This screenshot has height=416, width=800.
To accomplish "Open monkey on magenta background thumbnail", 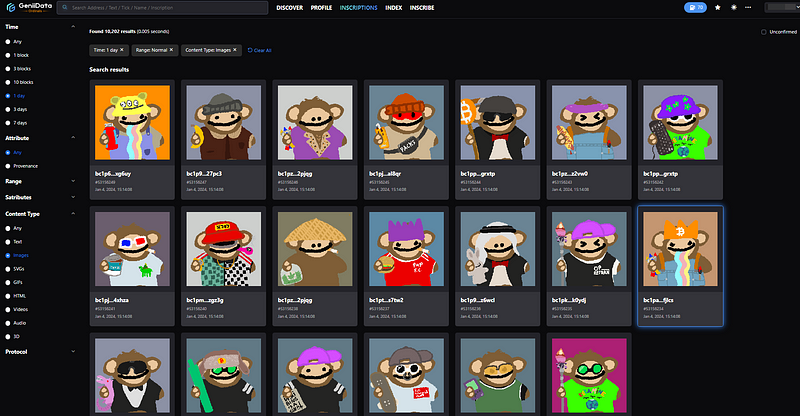I will pyautogui.click(x=589, y=376).
